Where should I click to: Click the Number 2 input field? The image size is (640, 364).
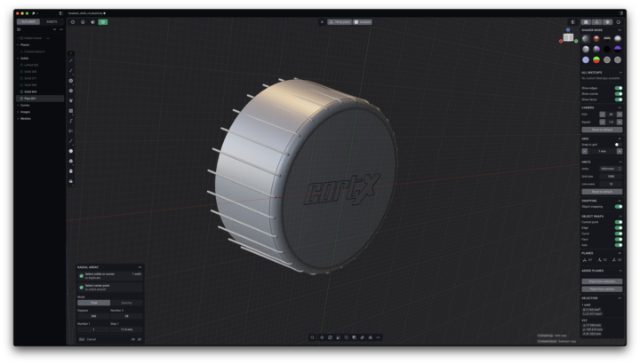pos(126,316)
